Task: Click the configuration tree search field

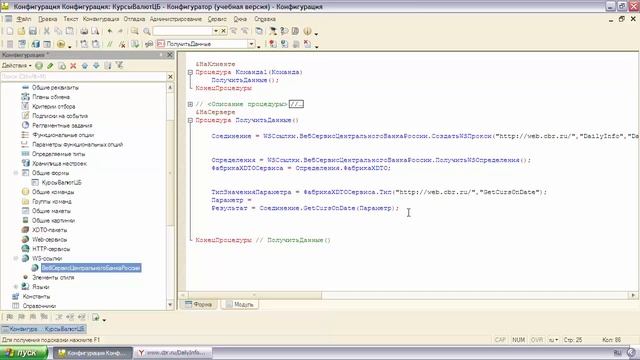Action: [83, 77]
